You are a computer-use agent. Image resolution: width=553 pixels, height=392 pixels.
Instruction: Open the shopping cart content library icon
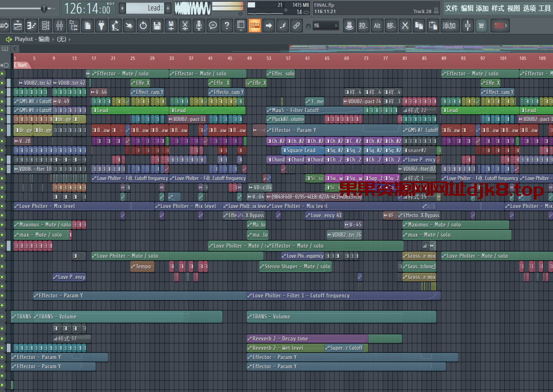pyautogui.click(x=481, y=26)
